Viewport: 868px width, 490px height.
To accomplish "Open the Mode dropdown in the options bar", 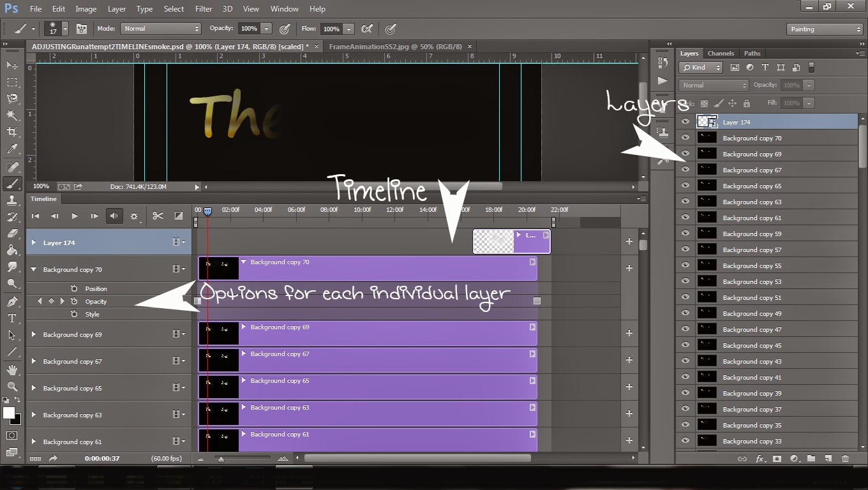I will tap(160, 28).
